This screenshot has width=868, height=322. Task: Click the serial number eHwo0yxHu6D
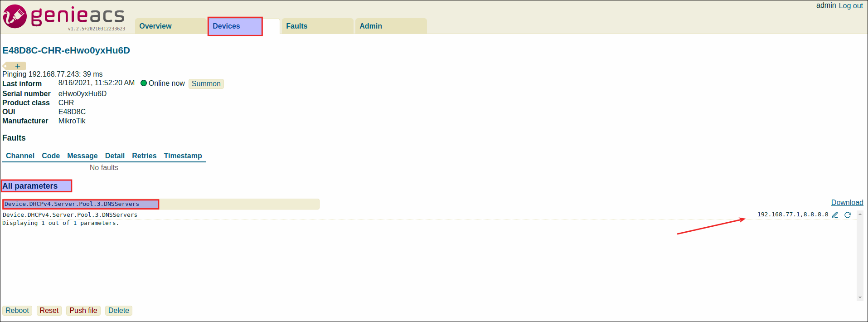tap(82, 94)
